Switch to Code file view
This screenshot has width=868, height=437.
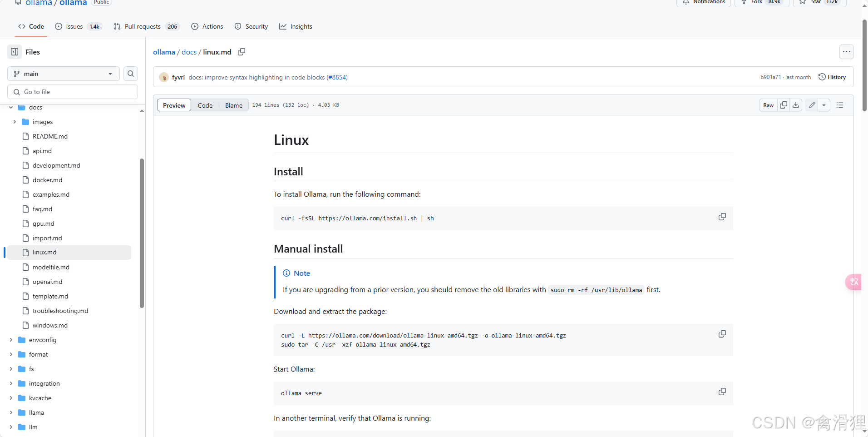click(205, 105)
